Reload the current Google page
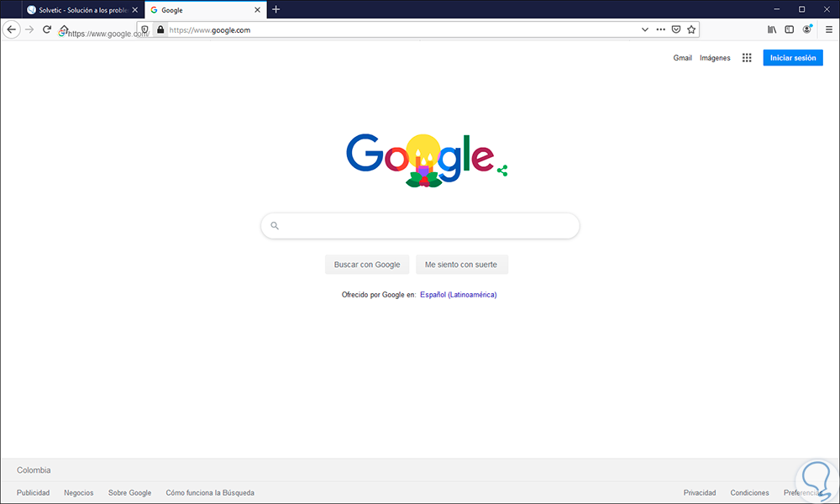Viewport: 840px width, 504px height. coord(46,29)
